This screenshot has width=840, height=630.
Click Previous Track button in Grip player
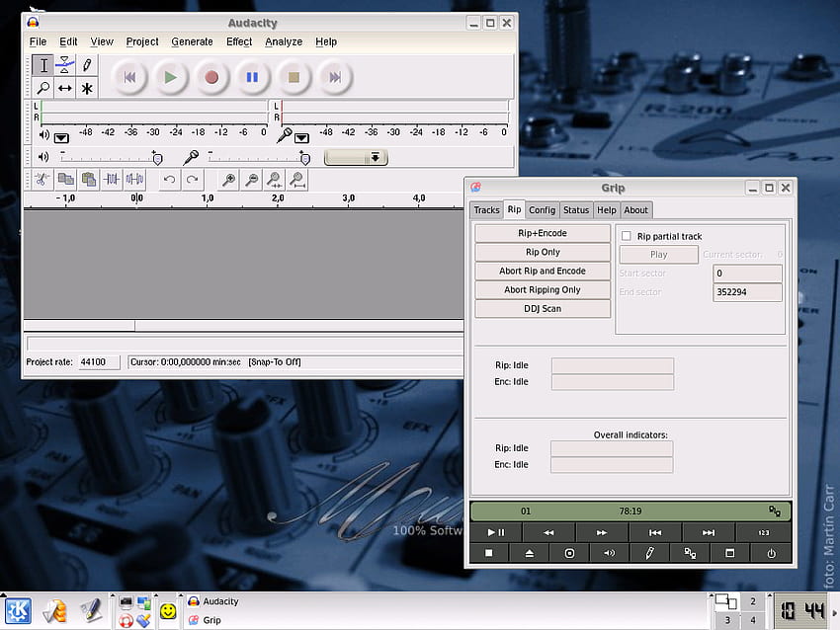(654, 532)
